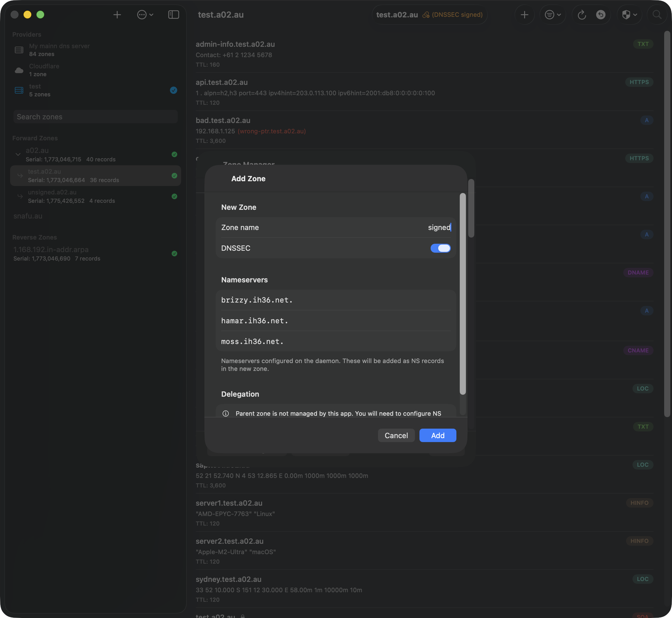Viewport: 672px width, 618px height.
Task: Open the sydney.test.a02.au LOC record
Action: point(424,589)
